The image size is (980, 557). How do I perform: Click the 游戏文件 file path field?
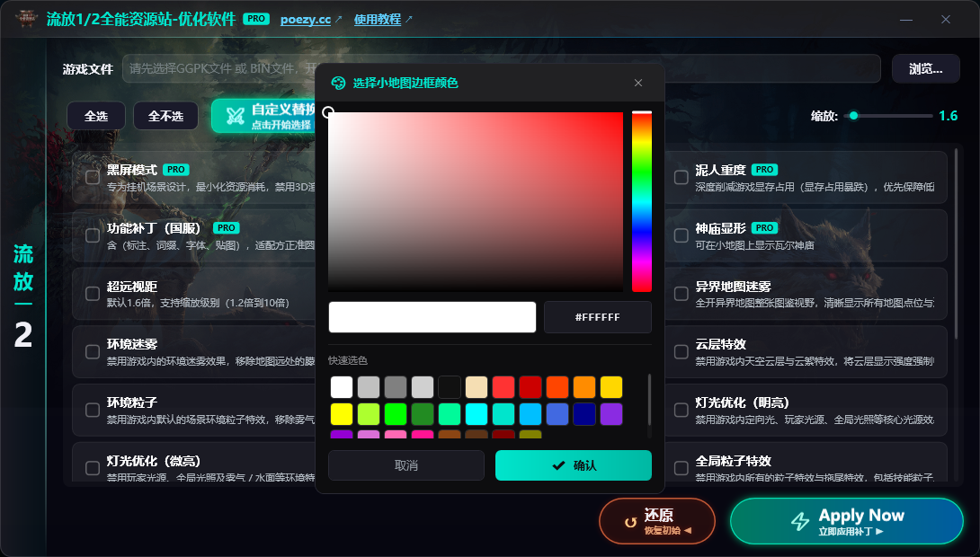click(x=502, y=68)
